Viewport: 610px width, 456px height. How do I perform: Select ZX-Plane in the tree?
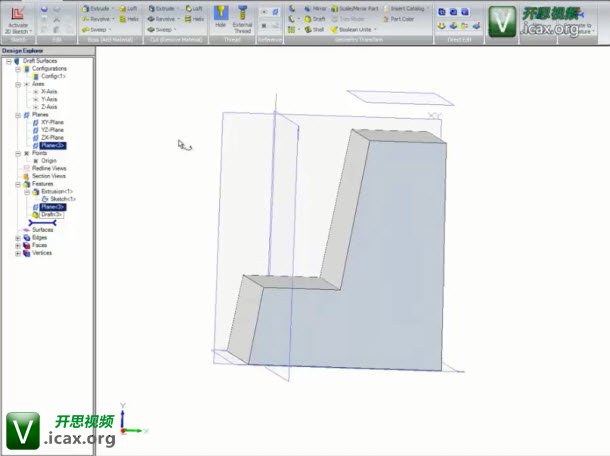52,138
